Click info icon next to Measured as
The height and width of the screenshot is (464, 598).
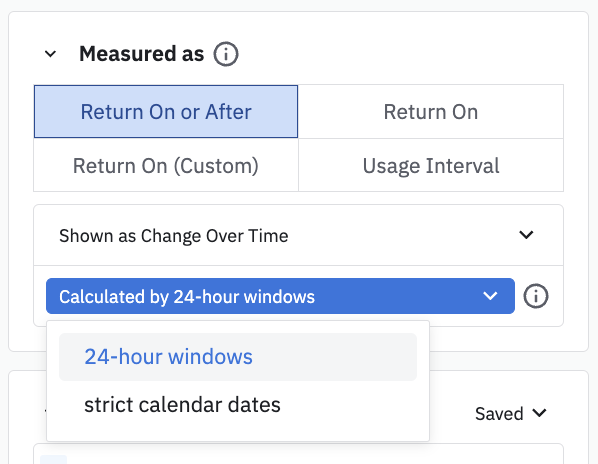point(226,54)
